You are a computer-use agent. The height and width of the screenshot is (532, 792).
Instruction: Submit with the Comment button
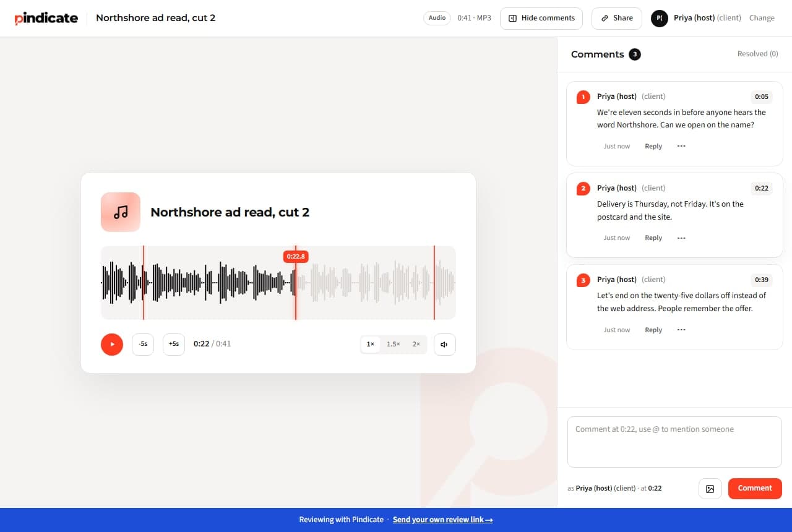pyautogui.click(x=755, y=488)
